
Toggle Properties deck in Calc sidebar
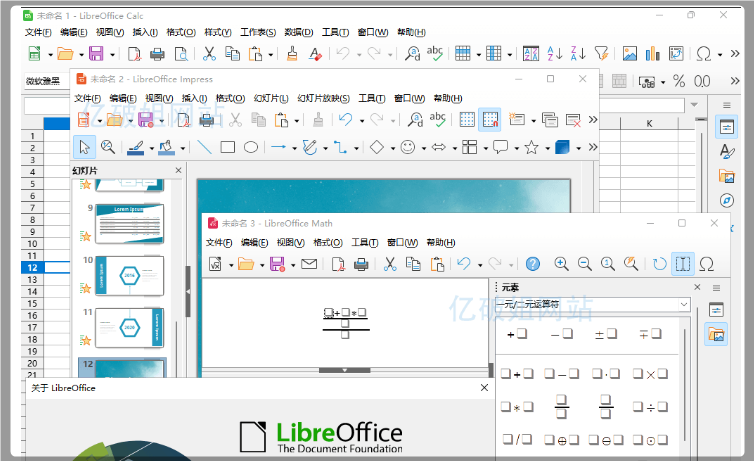(x=727, y=127)
